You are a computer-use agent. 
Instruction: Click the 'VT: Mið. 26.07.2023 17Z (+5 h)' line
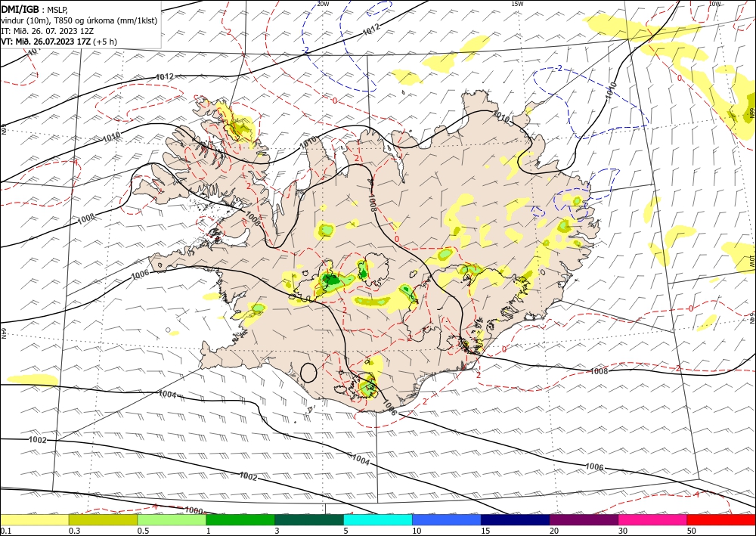coord(59,42)
